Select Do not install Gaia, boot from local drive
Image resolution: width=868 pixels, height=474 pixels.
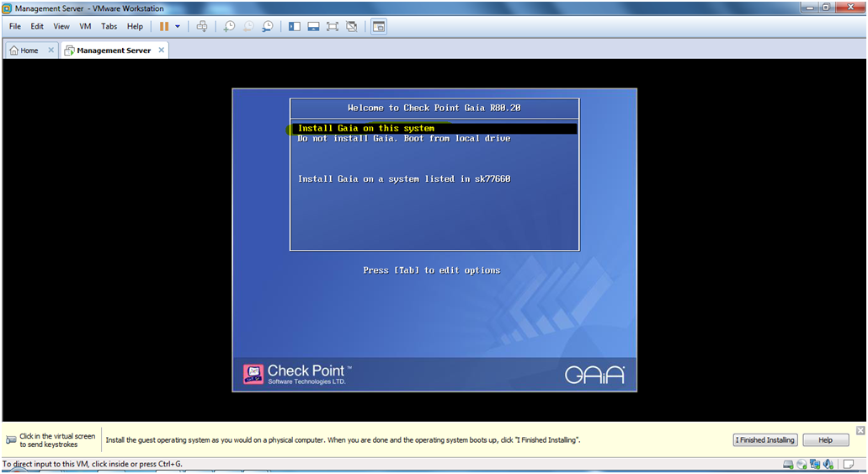click(403, 138)
